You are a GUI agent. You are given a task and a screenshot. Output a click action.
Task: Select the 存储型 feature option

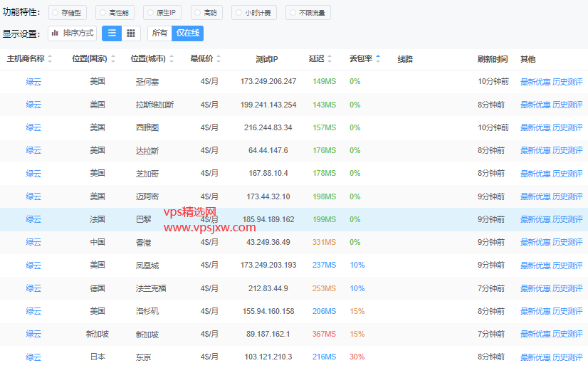[68, 13]
